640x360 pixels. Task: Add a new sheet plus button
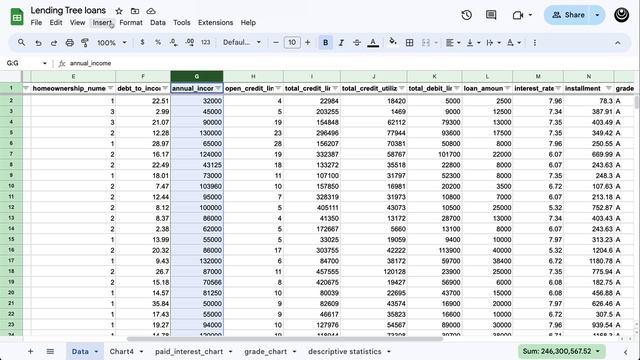pos(31,351)
